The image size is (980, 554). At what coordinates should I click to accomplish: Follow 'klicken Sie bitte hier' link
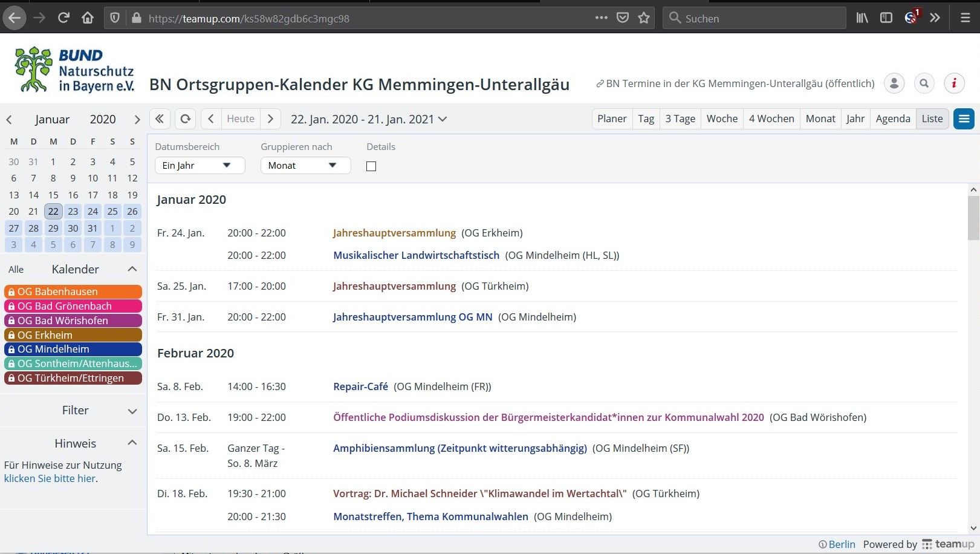tap(50, 478)
